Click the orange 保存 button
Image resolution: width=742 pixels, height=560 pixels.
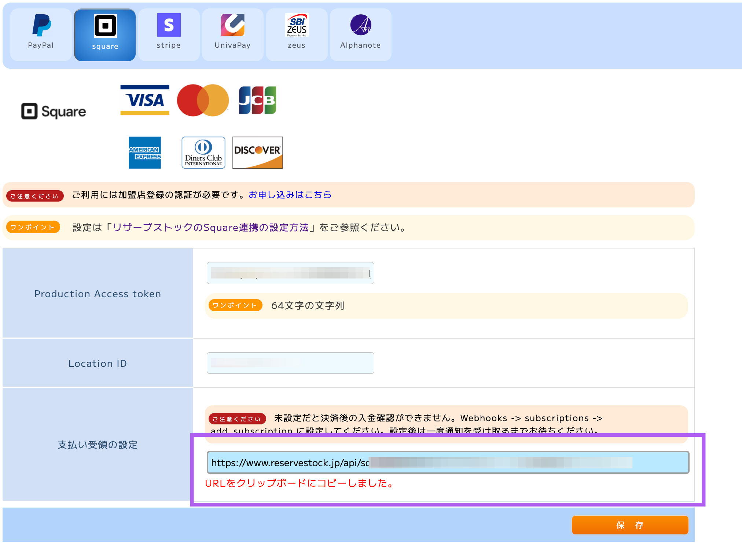coord(630,525)
